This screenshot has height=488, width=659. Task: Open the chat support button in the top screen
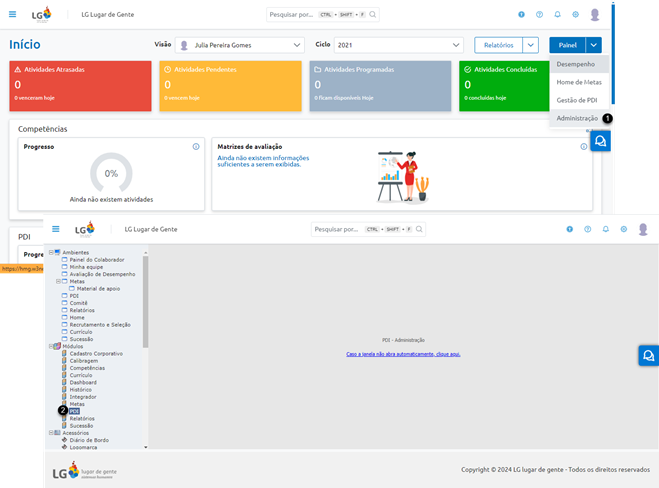(600, 141)
